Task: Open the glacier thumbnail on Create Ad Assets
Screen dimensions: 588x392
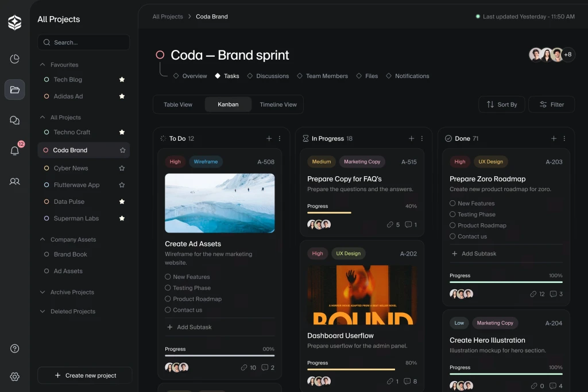Action: (x=220, y=203)
